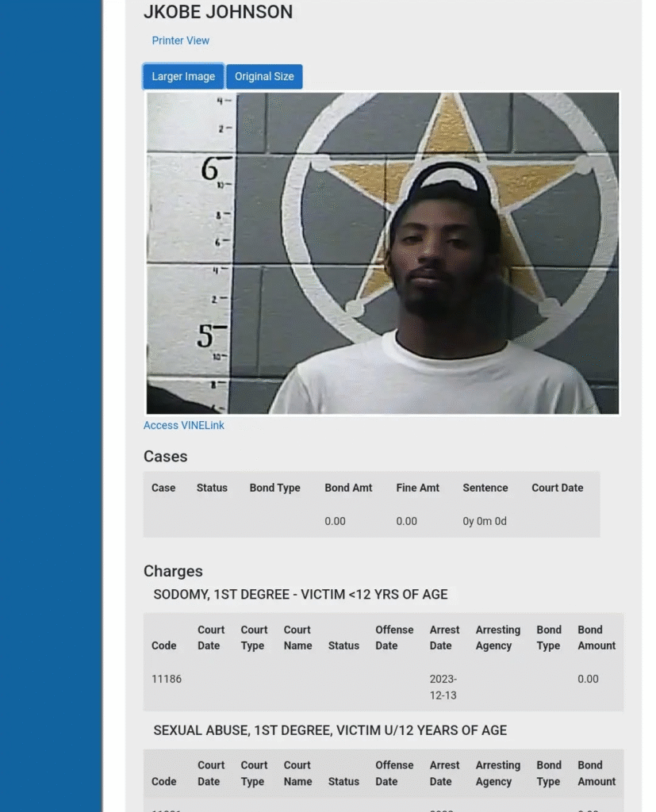Click Status header in Cases table
Viewport: 656px width, 812px height.
(x=212, y=488)
